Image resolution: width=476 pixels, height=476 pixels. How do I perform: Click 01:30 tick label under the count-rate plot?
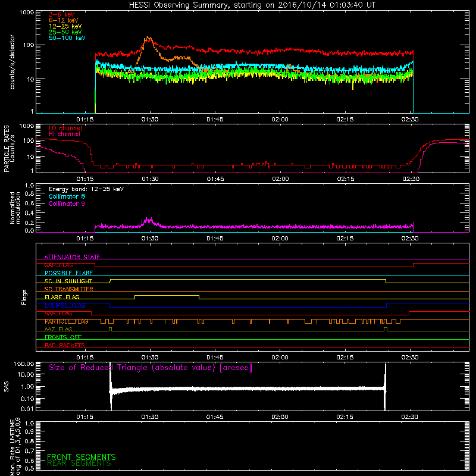(x=150, y=120)
